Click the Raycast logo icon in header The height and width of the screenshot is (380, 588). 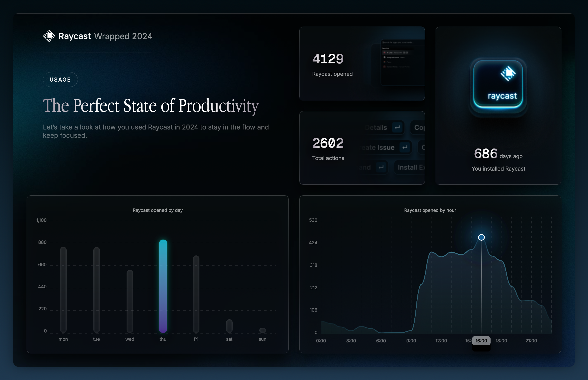pos(49,36)
